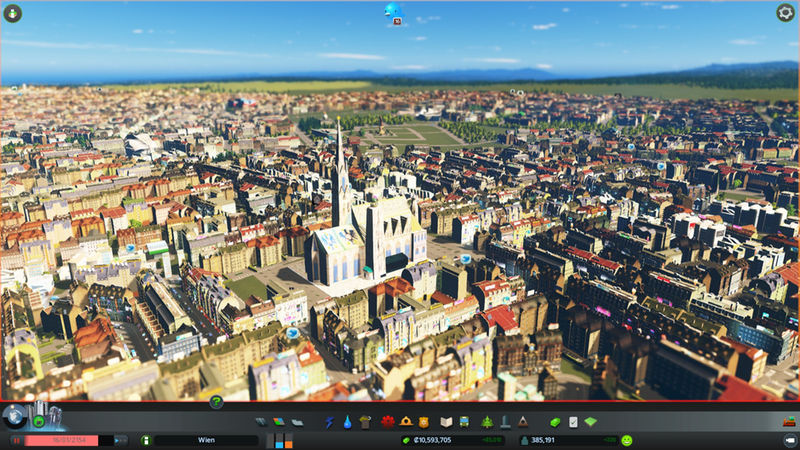Open the Economy money panel
This screenshot has height=450, width=800.
pos(555,422)
